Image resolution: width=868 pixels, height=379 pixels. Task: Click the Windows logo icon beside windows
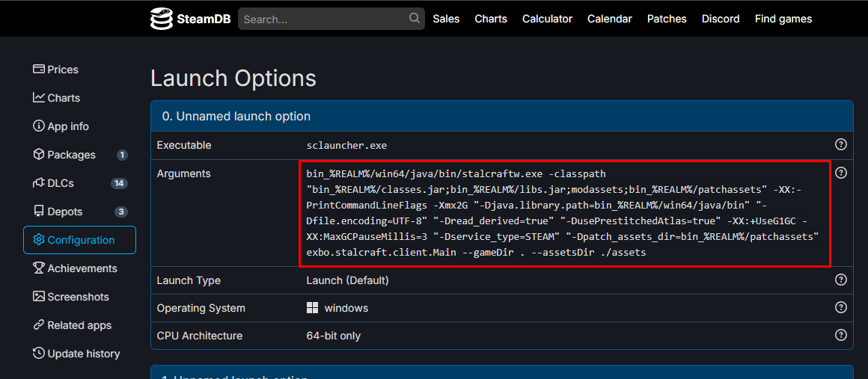pos(312,308)
